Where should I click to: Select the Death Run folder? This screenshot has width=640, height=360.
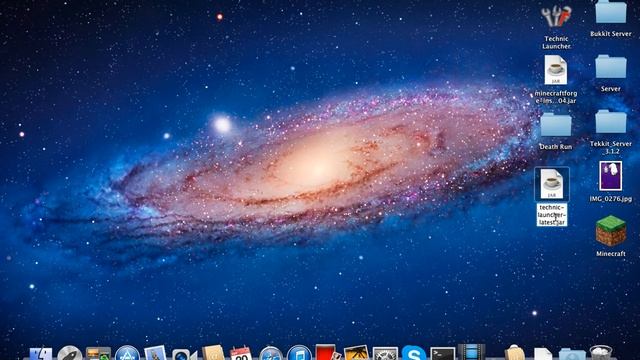[556, 125]
